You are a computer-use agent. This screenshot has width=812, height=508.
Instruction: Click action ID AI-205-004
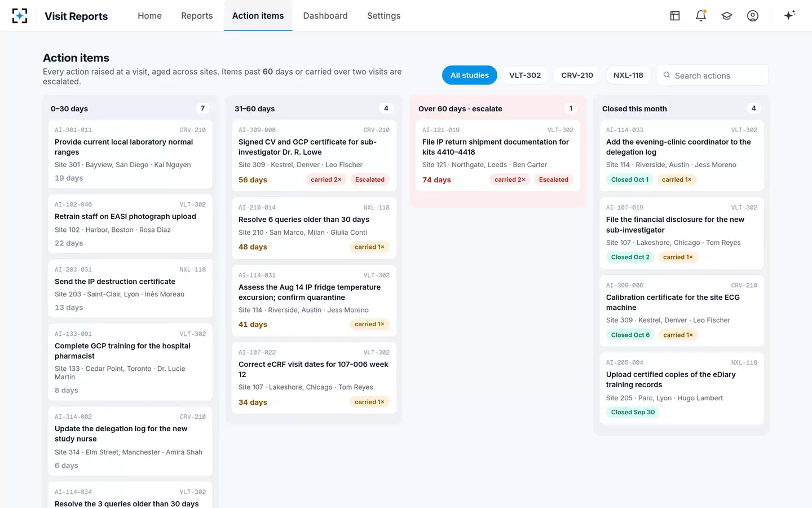pyautogui.click(x=625, y=363)
